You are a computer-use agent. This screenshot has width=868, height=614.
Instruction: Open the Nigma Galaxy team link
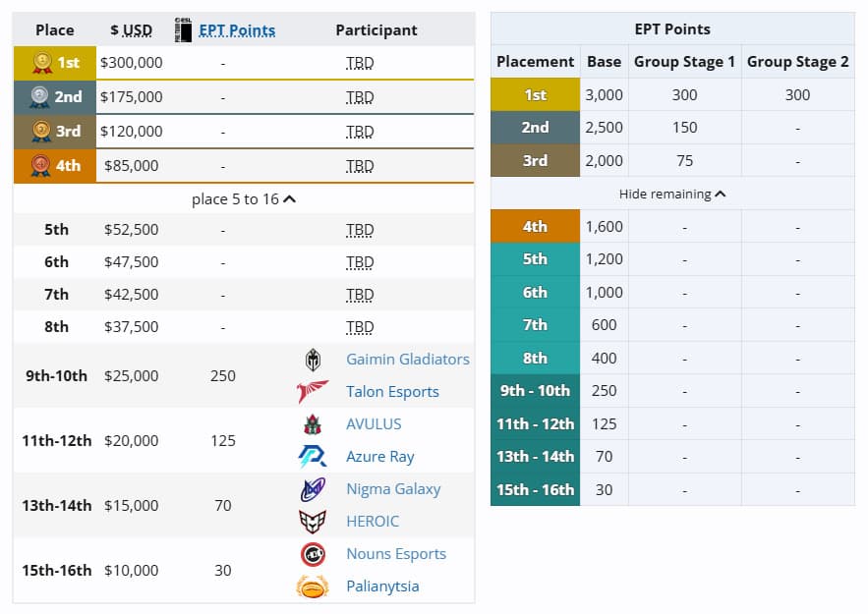tap(393, 489)
